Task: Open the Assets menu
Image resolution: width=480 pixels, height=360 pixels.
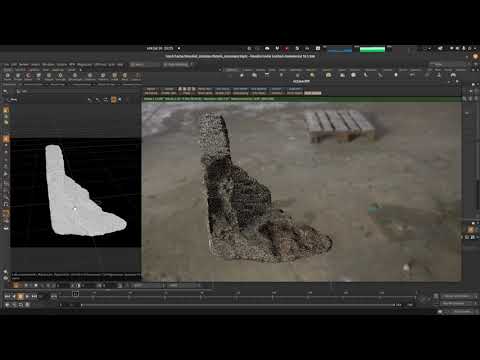Action: coord(35,65)
